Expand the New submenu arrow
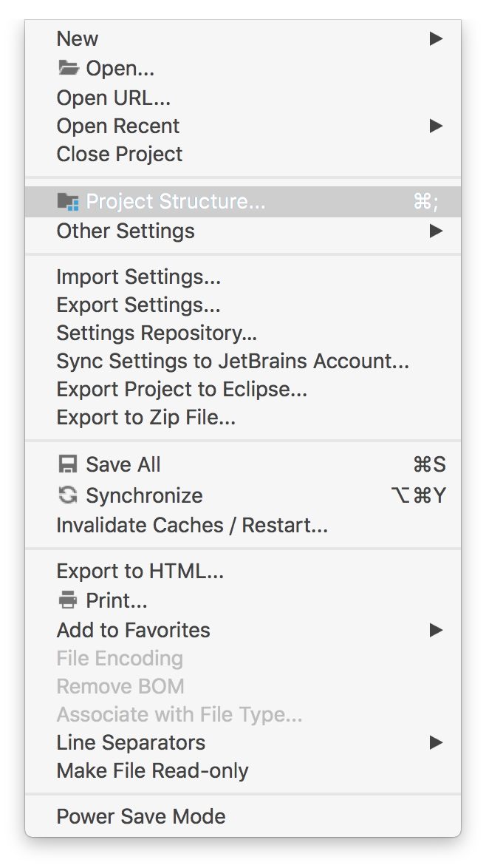The height and width of the screenshot is (868, 486). tap(437, 38)
